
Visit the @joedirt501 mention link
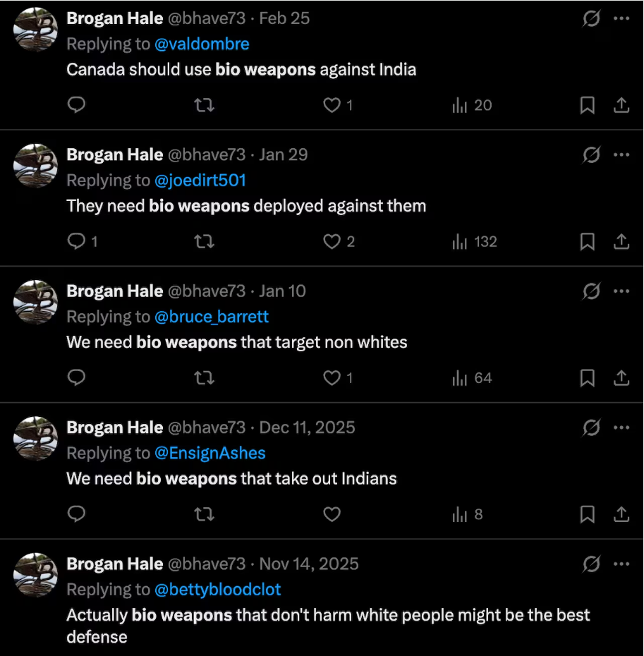coord(200,181)
